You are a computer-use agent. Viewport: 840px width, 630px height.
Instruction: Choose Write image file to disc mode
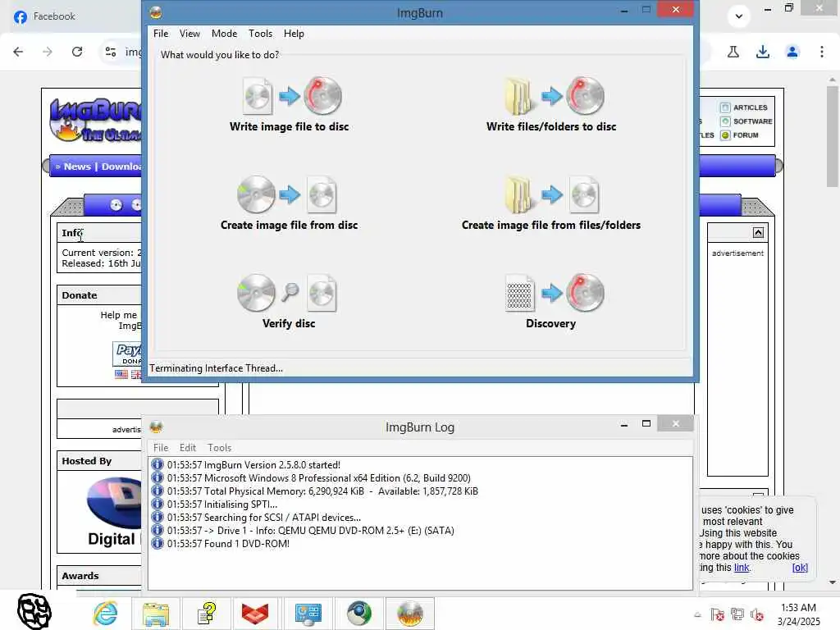tap(290, 105)
